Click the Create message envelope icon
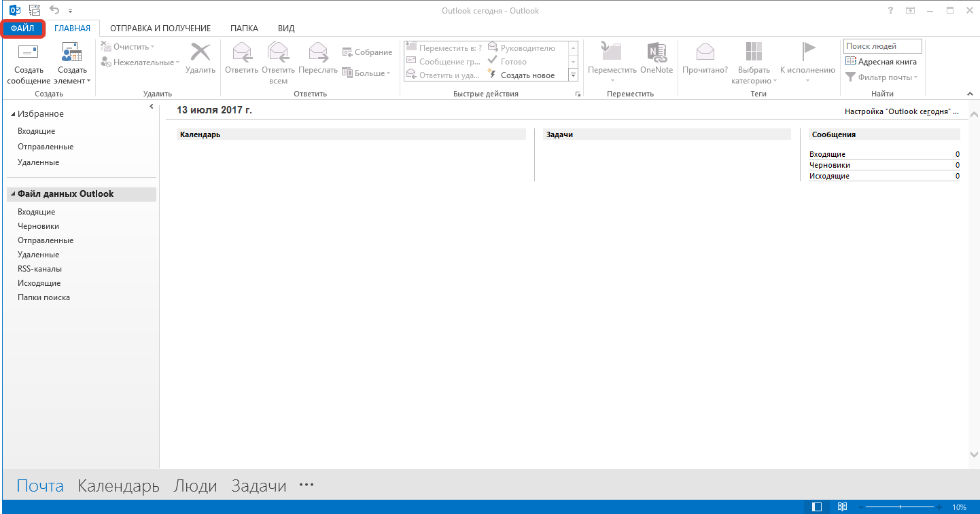Image resolution: width=980 pixels, height=514 pixels. [29, 52]
